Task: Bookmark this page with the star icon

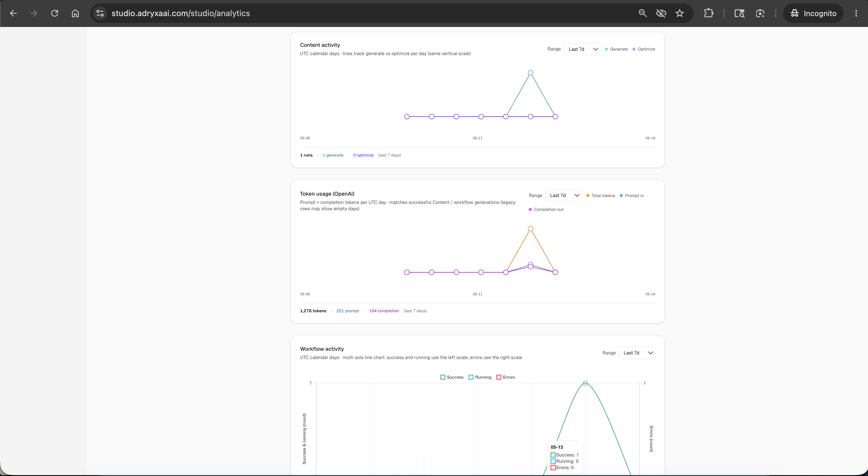Action: 680,14
